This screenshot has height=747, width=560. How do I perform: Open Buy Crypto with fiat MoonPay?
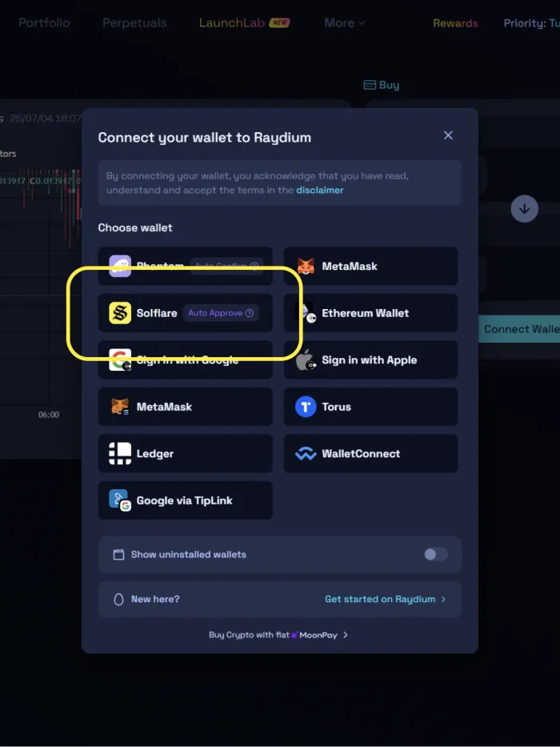tap(278, 635)
